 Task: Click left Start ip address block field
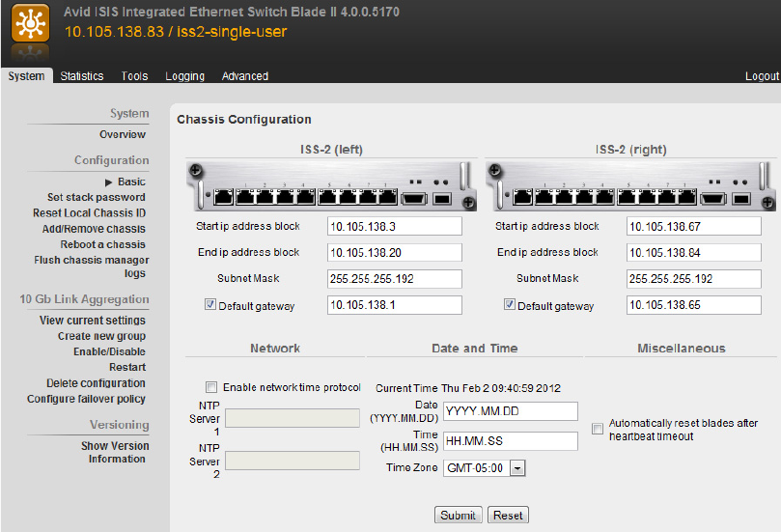pos(395,226)
